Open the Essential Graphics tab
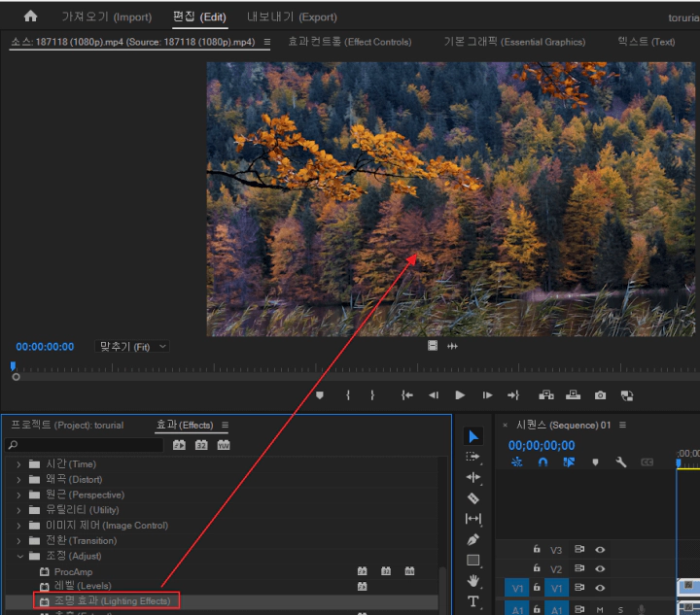This screenshot has height=615, width=700. pyautogui.click(x=514, y=42)
